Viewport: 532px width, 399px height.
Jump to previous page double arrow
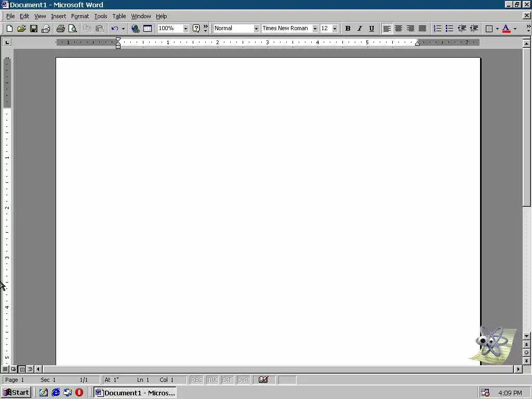pyautogui.click(x=526, y=344)
